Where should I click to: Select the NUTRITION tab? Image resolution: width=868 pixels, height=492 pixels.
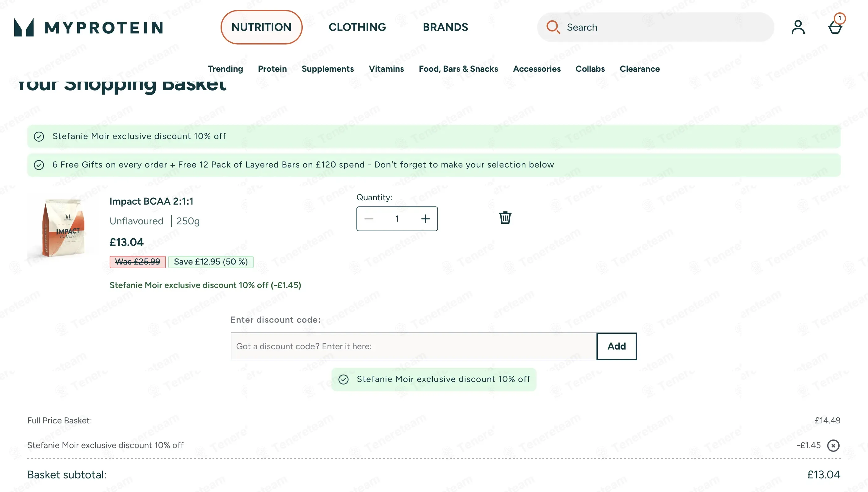tap(261, 27)
